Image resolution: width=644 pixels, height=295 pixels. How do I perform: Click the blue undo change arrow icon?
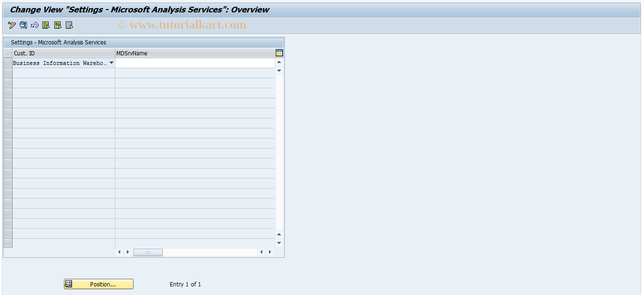point(35,25)
